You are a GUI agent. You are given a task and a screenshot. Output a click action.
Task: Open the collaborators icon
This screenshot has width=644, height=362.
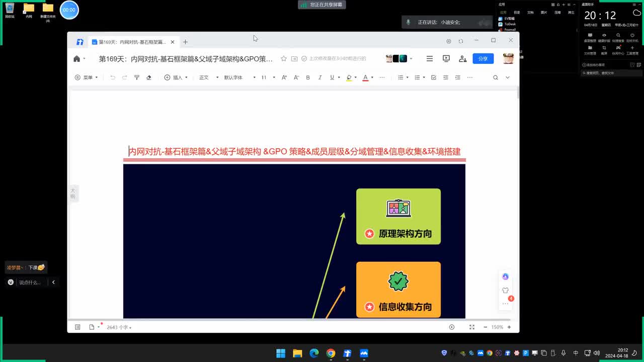tap(463, 59)
